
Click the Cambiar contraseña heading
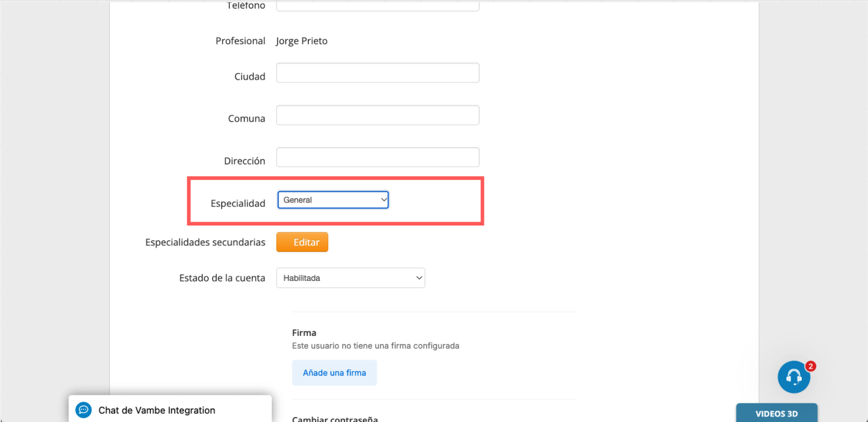coord(335,419)
